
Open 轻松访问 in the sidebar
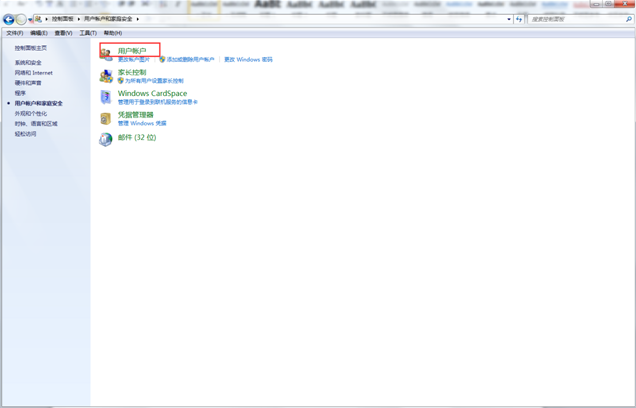(x=26, y=133)
